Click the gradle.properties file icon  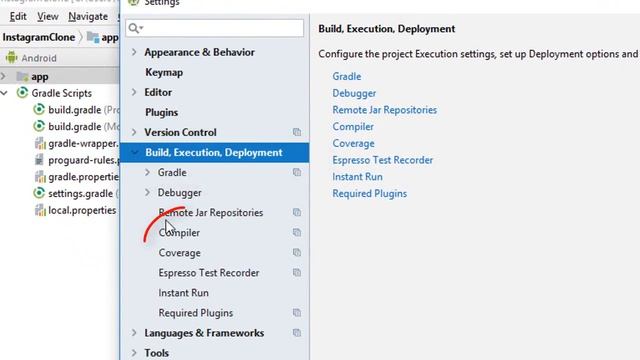pos(40,177)
